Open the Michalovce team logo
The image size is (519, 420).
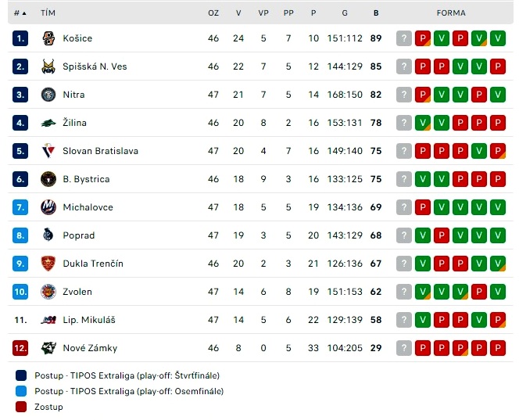[48, 207]
